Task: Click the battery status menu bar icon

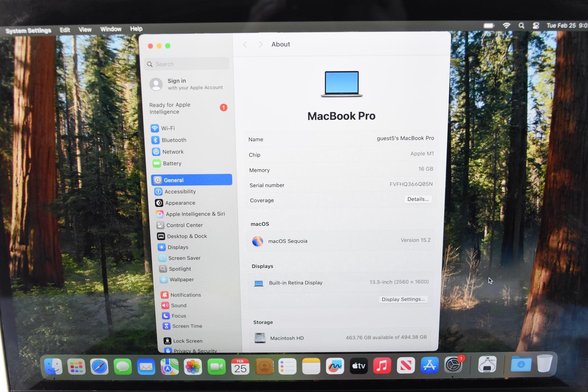Action: pyautogui.click(x=489, y=26)
